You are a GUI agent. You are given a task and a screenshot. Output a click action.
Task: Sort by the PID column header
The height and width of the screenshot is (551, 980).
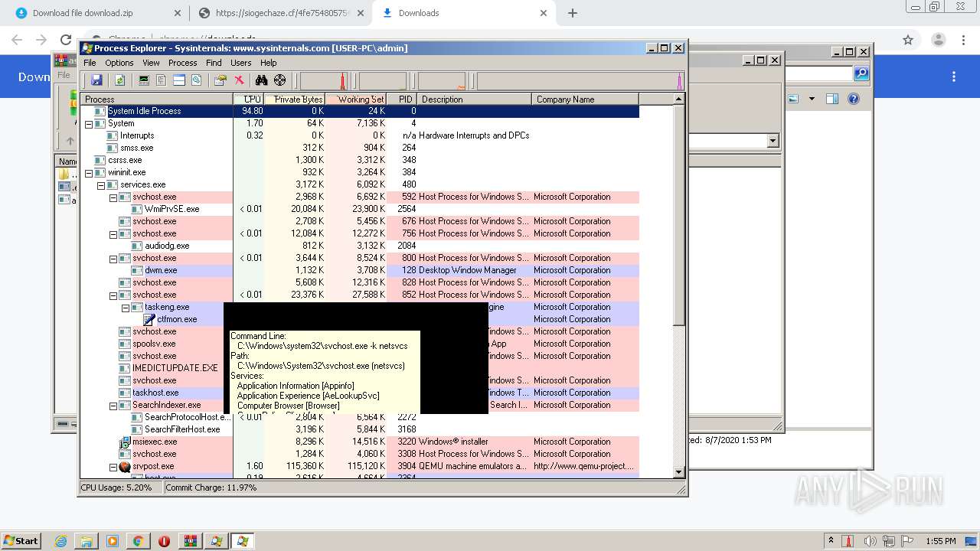[402, 99]
